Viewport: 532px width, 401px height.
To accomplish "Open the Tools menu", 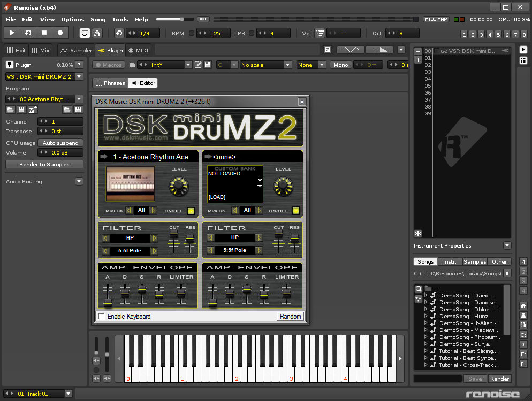I will [x=120, y=19].
